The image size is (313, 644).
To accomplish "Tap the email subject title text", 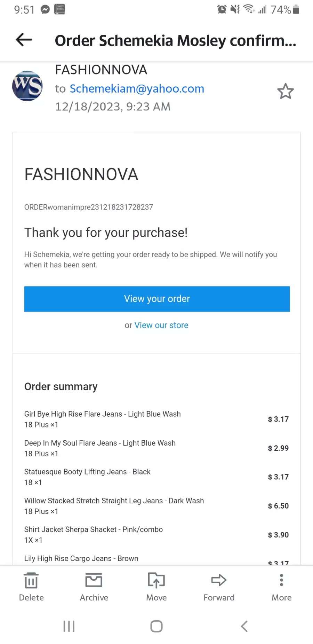I will 176,41.
